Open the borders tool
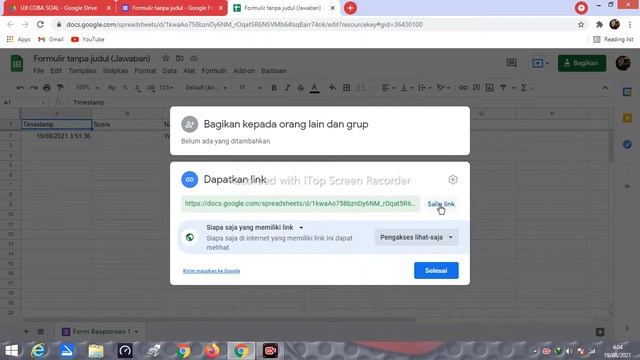The image size is (640, 360). (347, 88)
